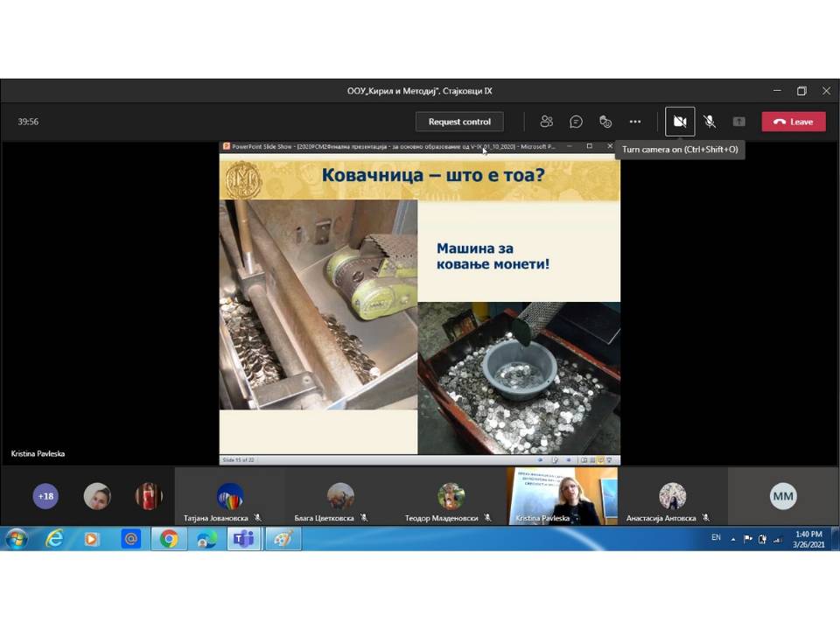840x630 pixels.
Task: Show participants panel in Teams
Action: point(546,122)
